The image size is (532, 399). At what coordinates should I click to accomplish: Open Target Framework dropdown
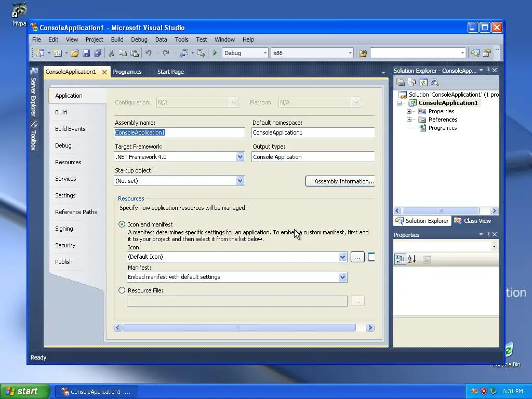240,157
